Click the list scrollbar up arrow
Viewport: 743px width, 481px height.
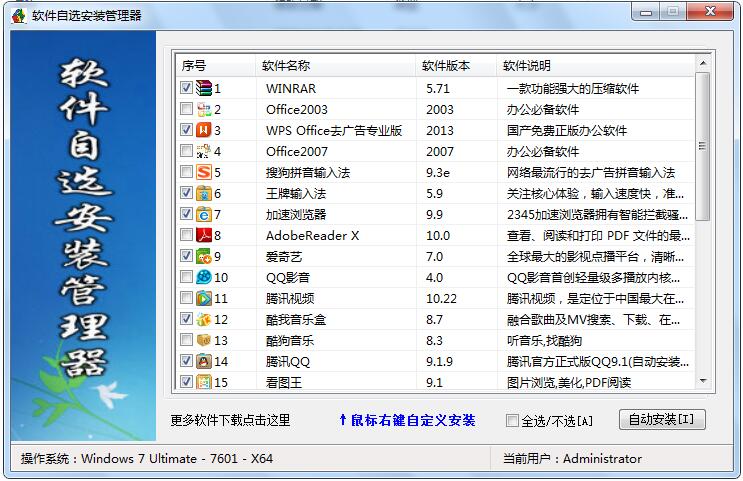click(703, 63)
